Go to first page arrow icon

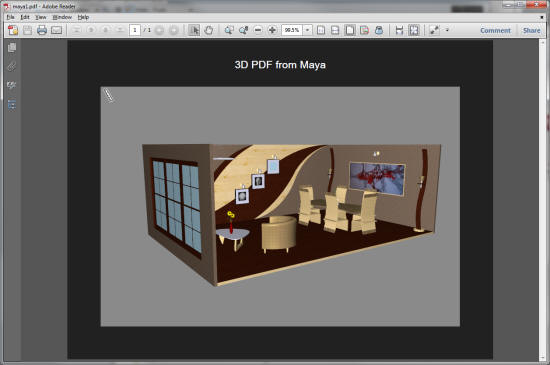[x=76, y=30]
